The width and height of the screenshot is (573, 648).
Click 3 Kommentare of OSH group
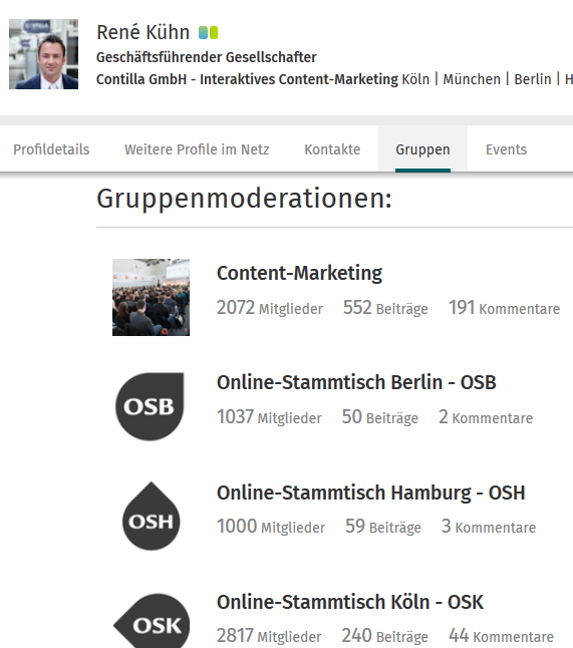[488, 526]
